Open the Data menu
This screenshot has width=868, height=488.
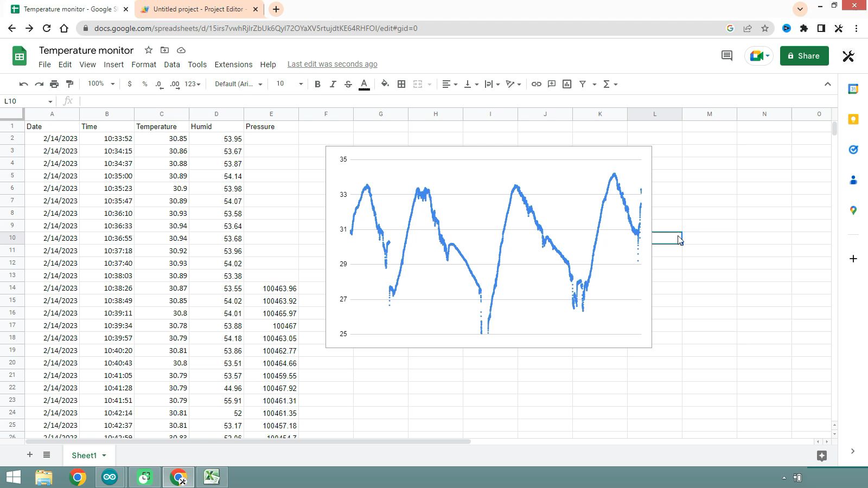172,65
